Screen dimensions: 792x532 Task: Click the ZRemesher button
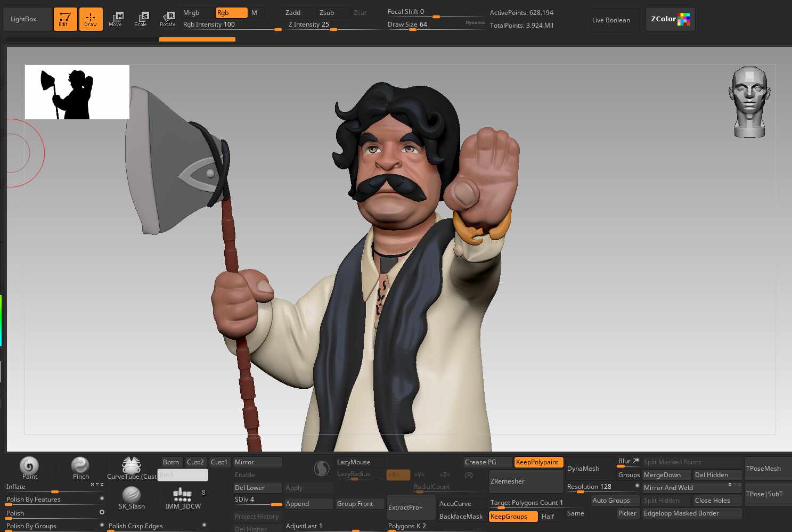point(526,481)
